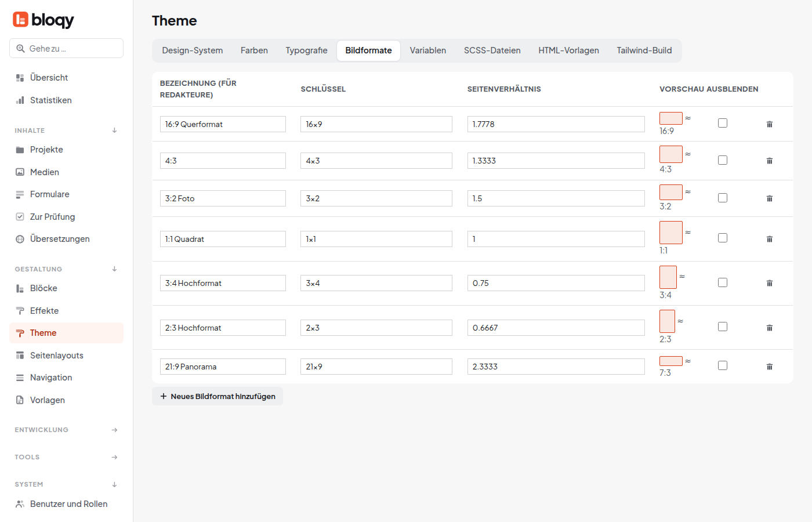
Task: Collapse the System sidebar section
Action: tap(114, 484)
